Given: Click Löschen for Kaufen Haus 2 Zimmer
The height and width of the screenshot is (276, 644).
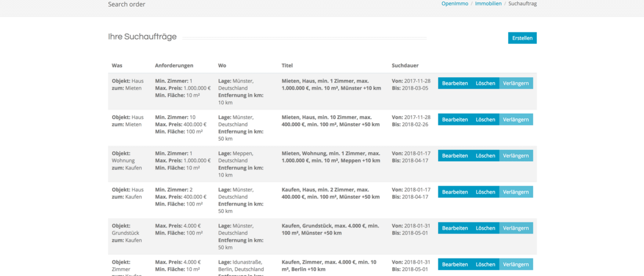Looking at the screenshot, I should pos(486,192).
